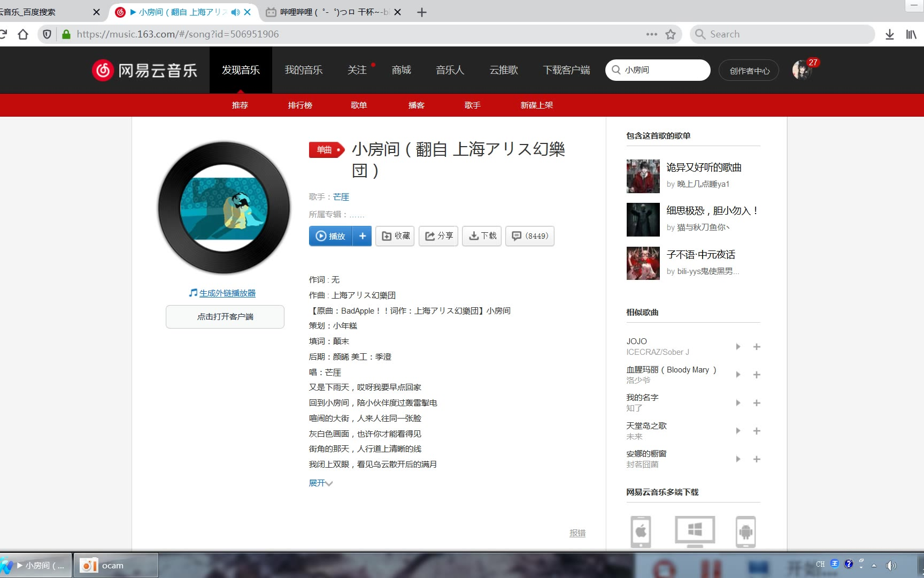Bookmark this page with star icon

pos(671,34)
